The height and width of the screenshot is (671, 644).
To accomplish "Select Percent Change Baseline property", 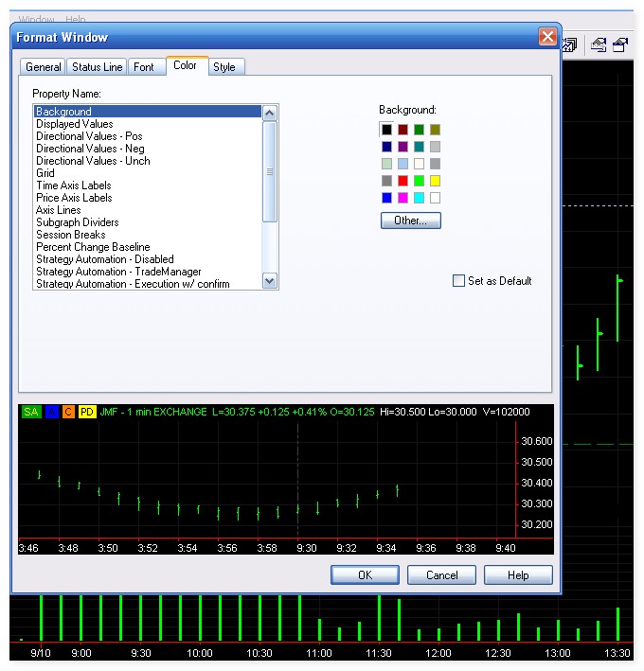I will 148,247.
